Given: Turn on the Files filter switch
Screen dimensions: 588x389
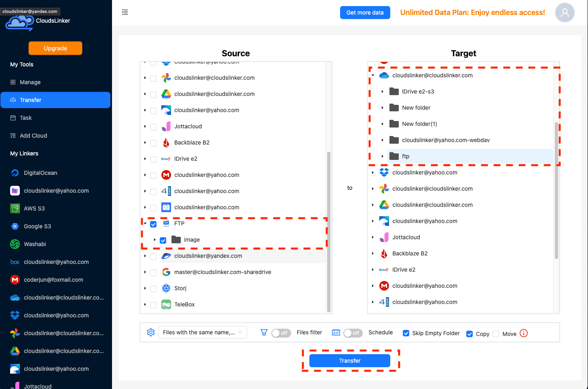Looking at the screenshot, I should tap(281, 333).
